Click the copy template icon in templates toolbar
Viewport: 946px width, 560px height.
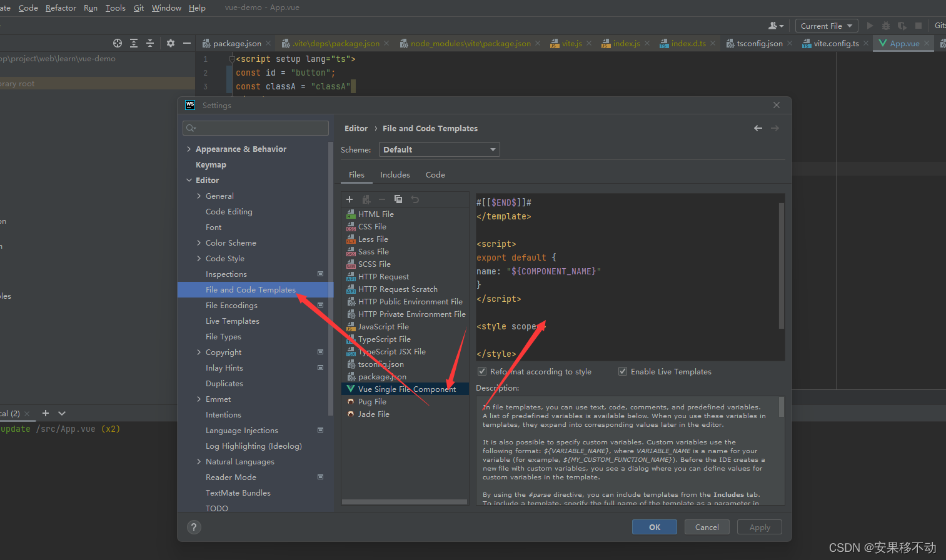click(x=398, y=199)
